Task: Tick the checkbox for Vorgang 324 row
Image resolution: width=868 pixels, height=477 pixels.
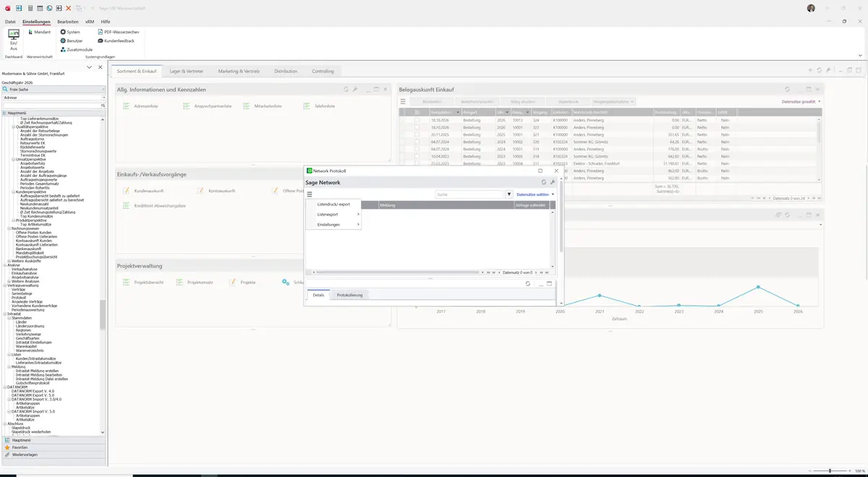Action: point(417,120)
